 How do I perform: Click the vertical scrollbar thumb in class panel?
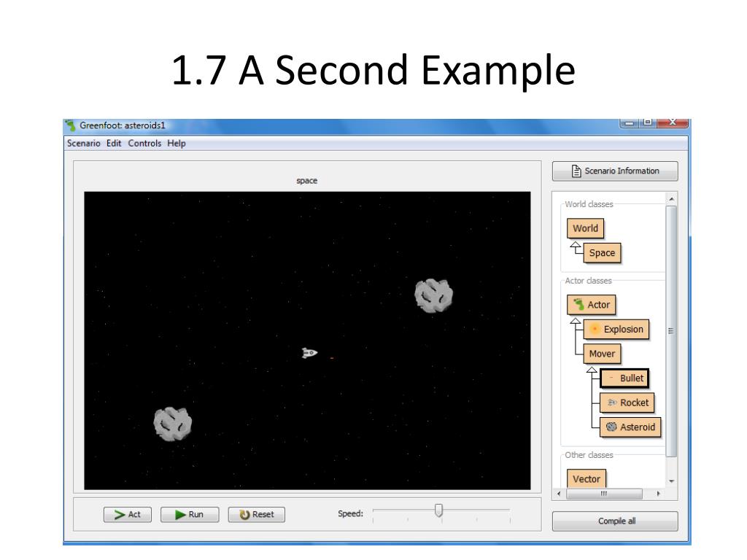coord(671,331)
